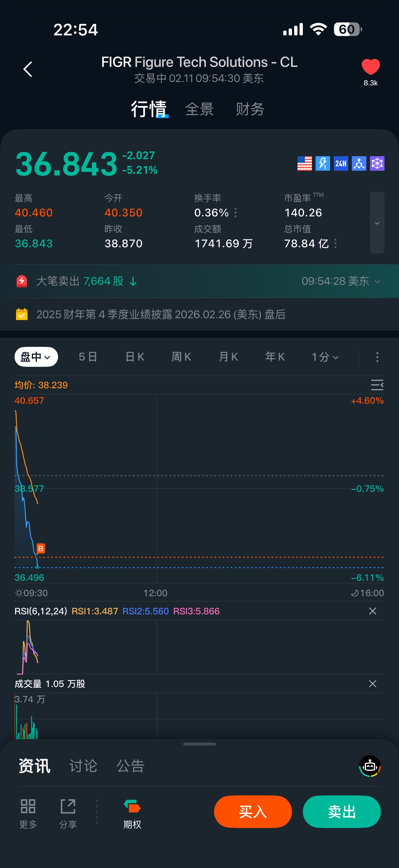The image size is (399, 868).
Task: Close the RSI indicator panel
Action: 372,611
